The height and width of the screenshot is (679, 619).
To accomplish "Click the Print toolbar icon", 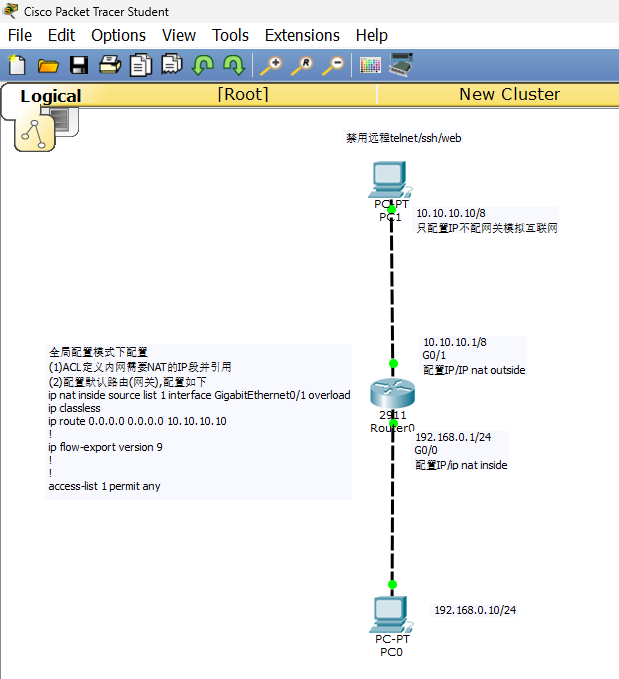I will click(110, 65).
